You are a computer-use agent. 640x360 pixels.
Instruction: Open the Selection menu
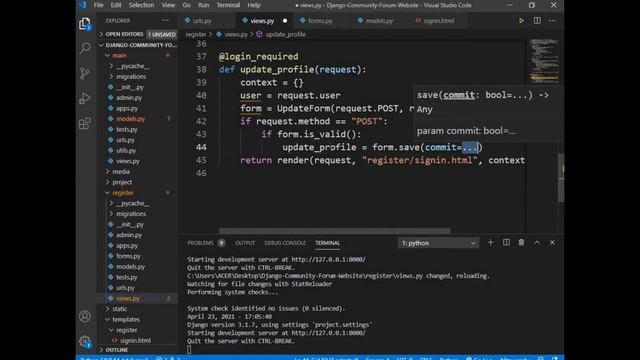(142, 5)
